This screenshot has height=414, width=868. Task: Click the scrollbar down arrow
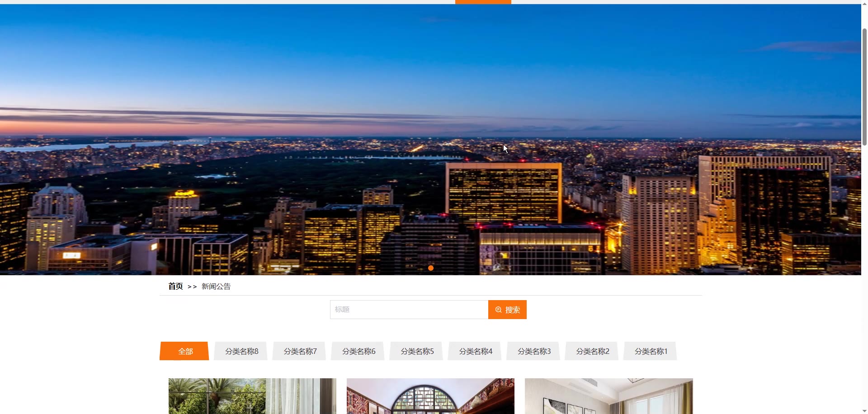pos(864,411)
